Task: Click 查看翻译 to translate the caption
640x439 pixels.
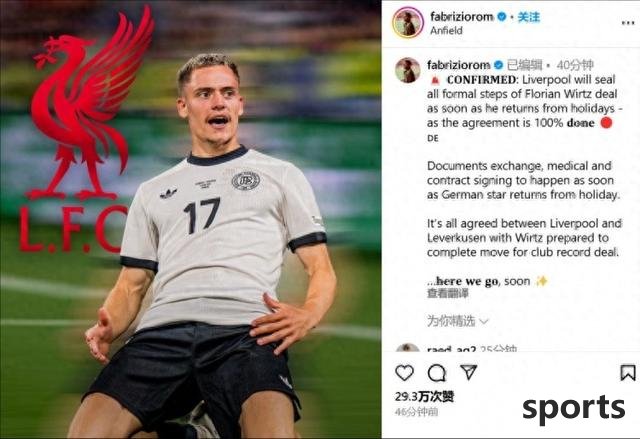Action: tap(448, 293)
